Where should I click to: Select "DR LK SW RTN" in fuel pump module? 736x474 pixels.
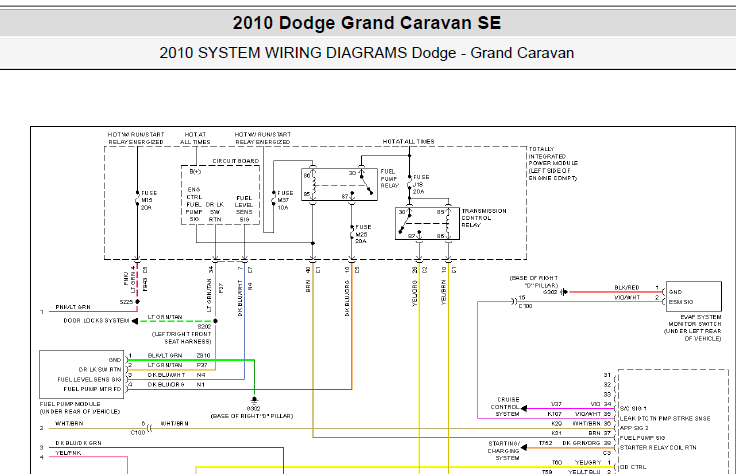click(100, 369)
